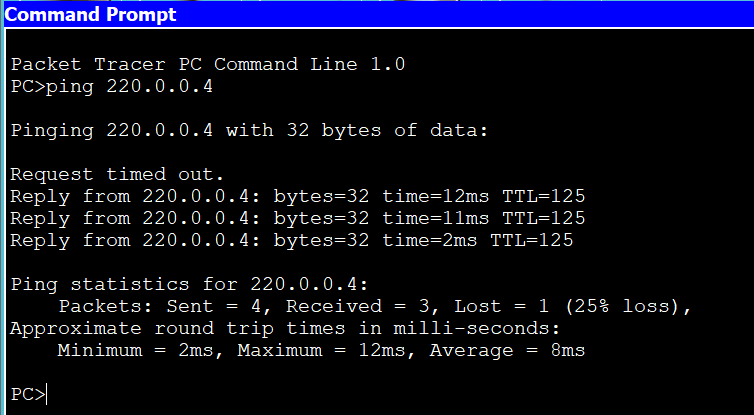Click 'Pinging 220.0.0.4 with 32 bytes' line
Screen dimensions: 754x415
click(249, 130)
